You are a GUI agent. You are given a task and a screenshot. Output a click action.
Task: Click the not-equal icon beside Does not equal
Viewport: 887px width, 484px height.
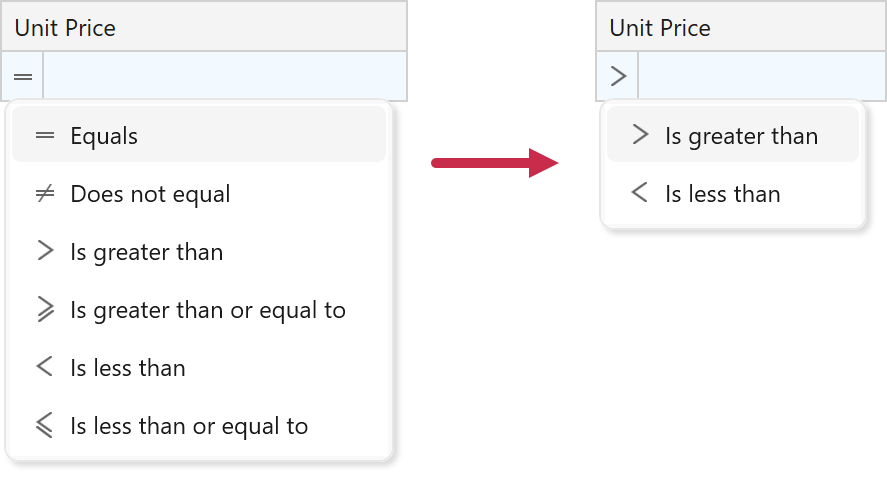[x=44, y=194]
